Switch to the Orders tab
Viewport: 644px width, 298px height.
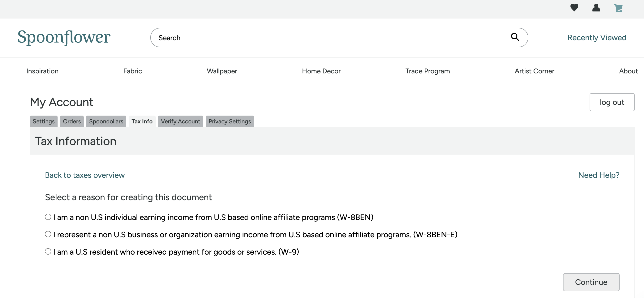[72, 121]
